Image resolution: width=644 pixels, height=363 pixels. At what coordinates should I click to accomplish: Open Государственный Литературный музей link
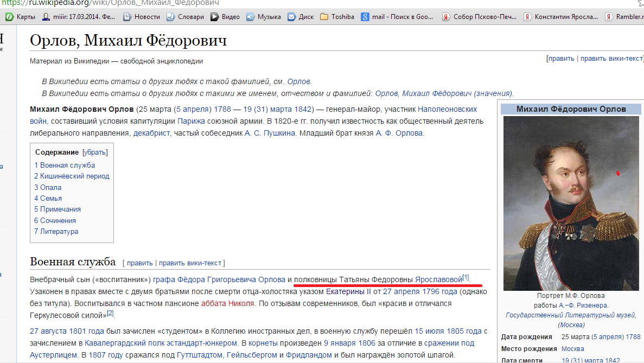(x=571, y=315)
